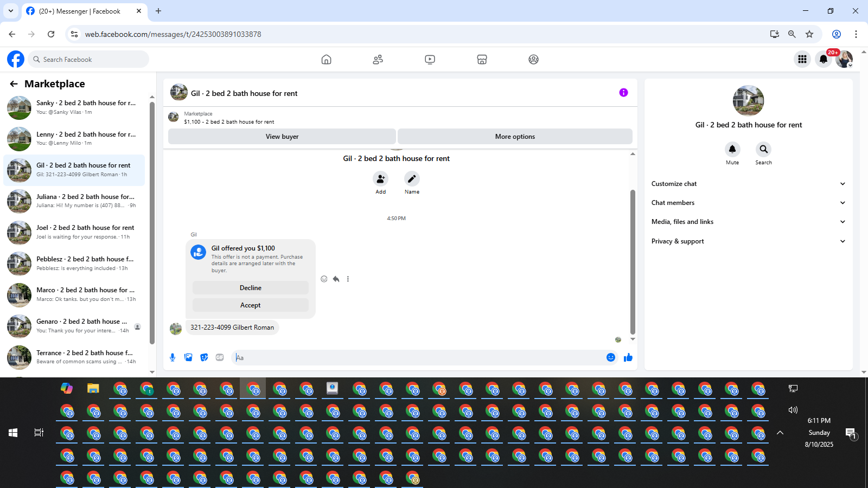Search in conversation using the magnifier icon
Viewport: 868px width, 488px height.
[x=763, y=149]
